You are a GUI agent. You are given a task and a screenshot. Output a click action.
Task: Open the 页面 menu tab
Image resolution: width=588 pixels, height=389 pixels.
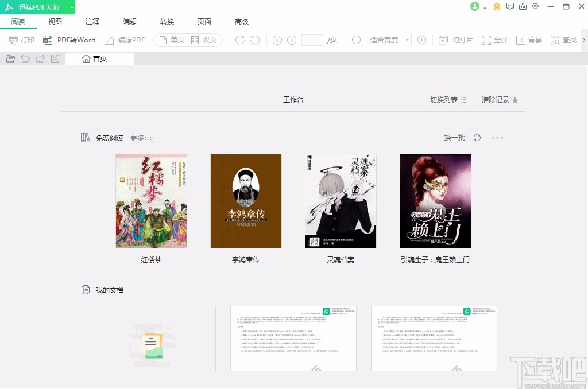pyautogui.click(x=204, y=22)
